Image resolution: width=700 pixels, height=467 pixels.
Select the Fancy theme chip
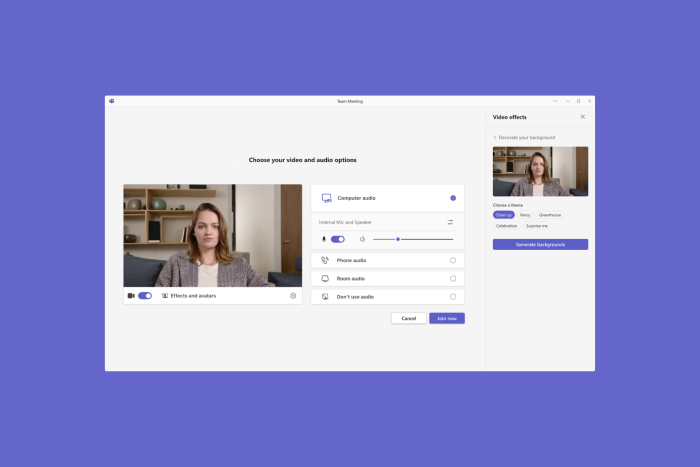[x=525, y=215]
